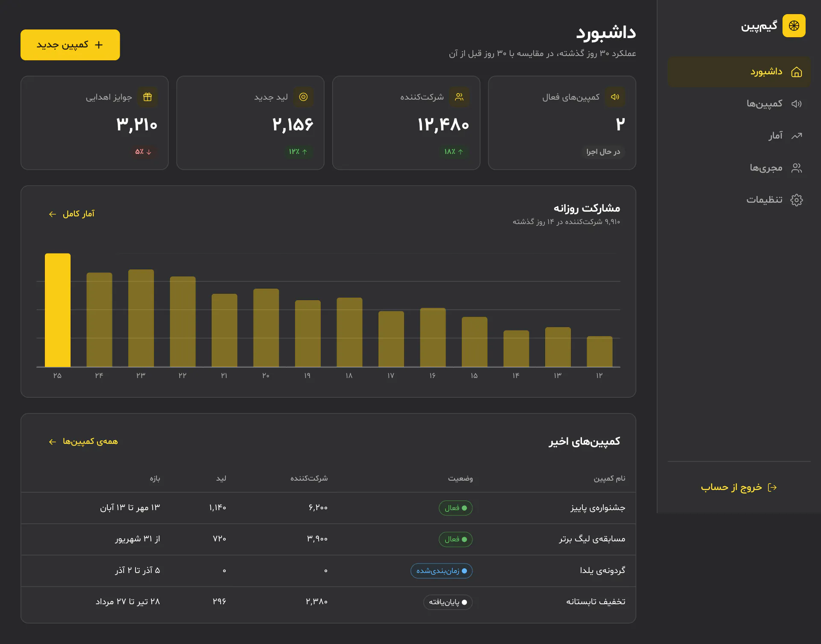Click خروج از حساب to log out
This screenshot has height=644, width=821.
click(739, 487)
